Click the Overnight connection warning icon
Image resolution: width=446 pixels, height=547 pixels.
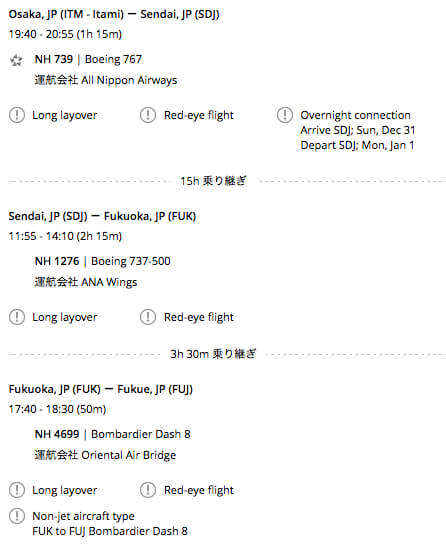coord(285,115)
